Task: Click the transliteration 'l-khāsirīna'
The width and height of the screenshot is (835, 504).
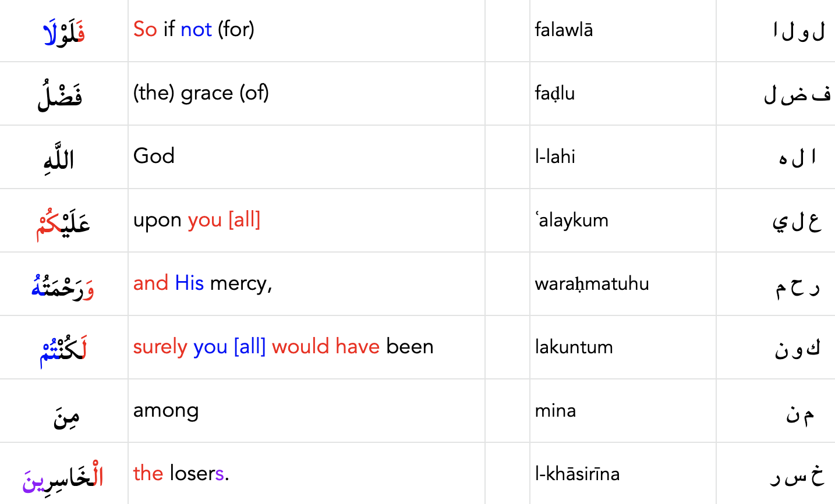Action: point(577,474)
